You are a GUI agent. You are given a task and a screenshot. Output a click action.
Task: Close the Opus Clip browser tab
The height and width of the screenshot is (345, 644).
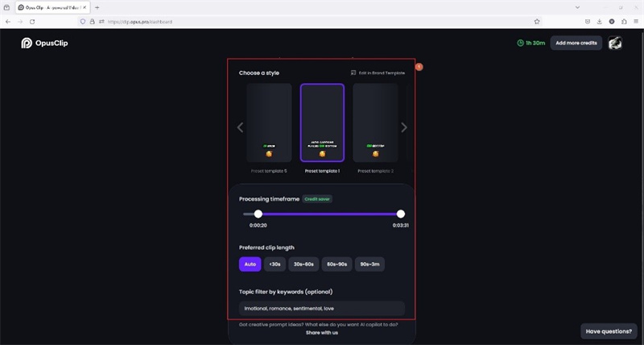(85, 7)
